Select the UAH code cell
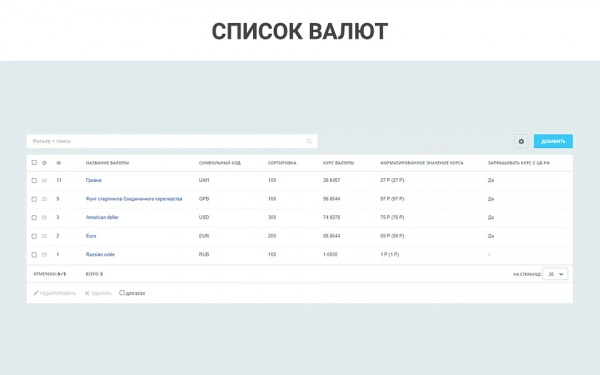Screen dimensions: 600x375 pos(204,180)
